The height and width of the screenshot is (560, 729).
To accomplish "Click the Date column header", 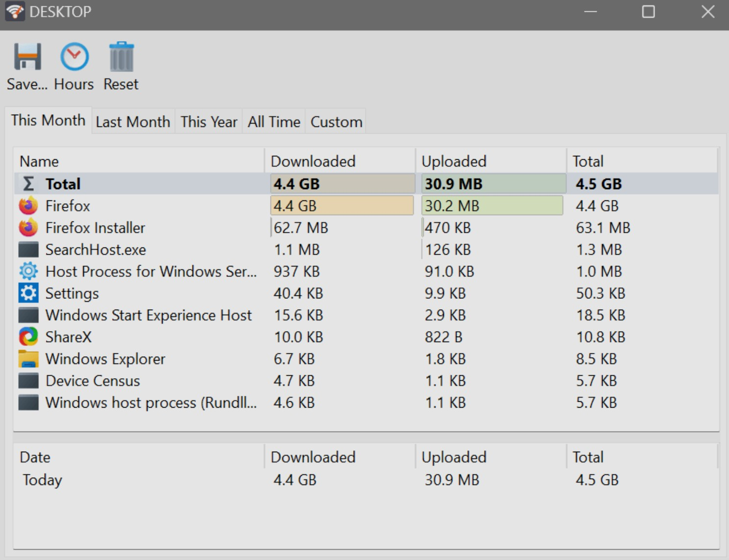I will (x=139, y=457).
